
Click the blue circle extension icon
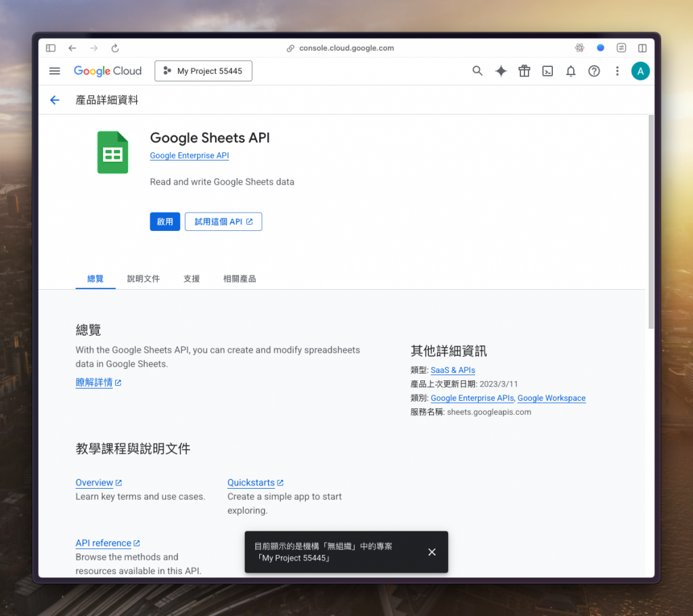pos(600,48)
